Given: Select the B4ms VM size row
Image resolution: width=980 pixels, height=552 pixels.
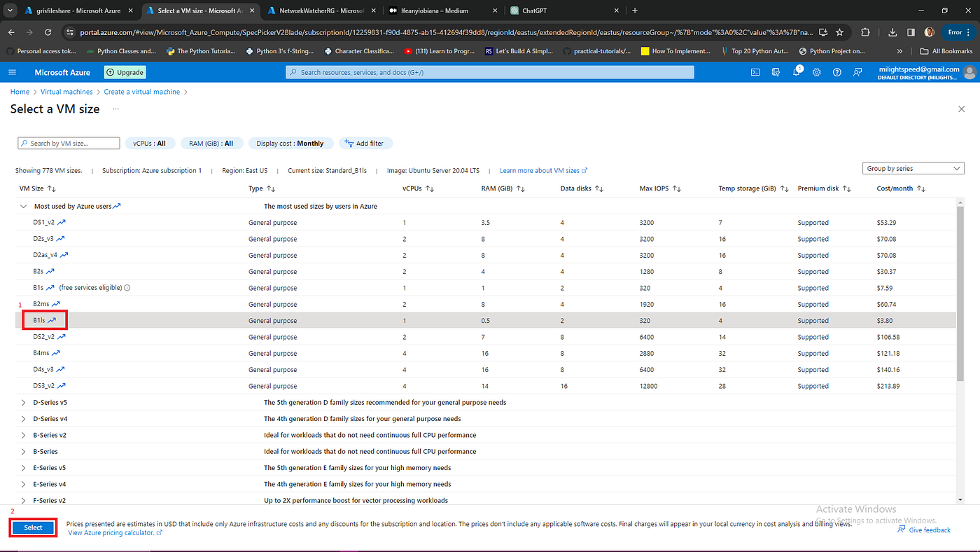Looking at the screenshot, I should (x=486, y=353).
